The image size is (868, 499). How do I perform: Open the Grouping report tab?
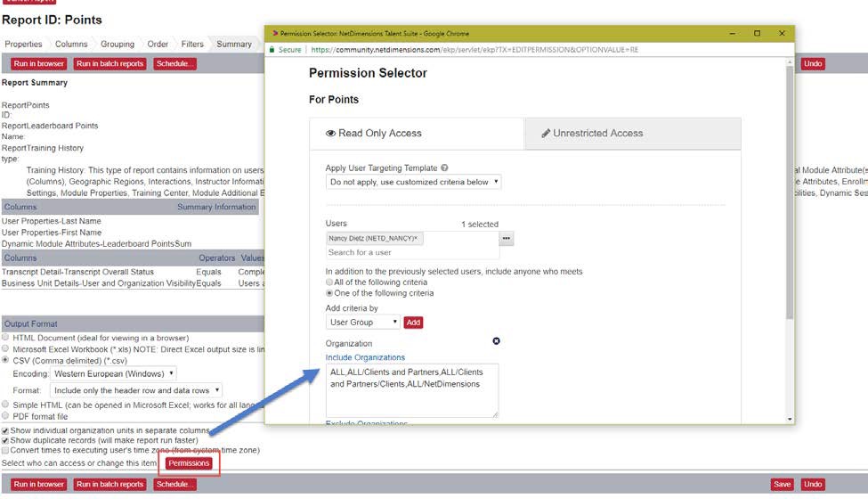pyautogui.click(x=118, y=44)
